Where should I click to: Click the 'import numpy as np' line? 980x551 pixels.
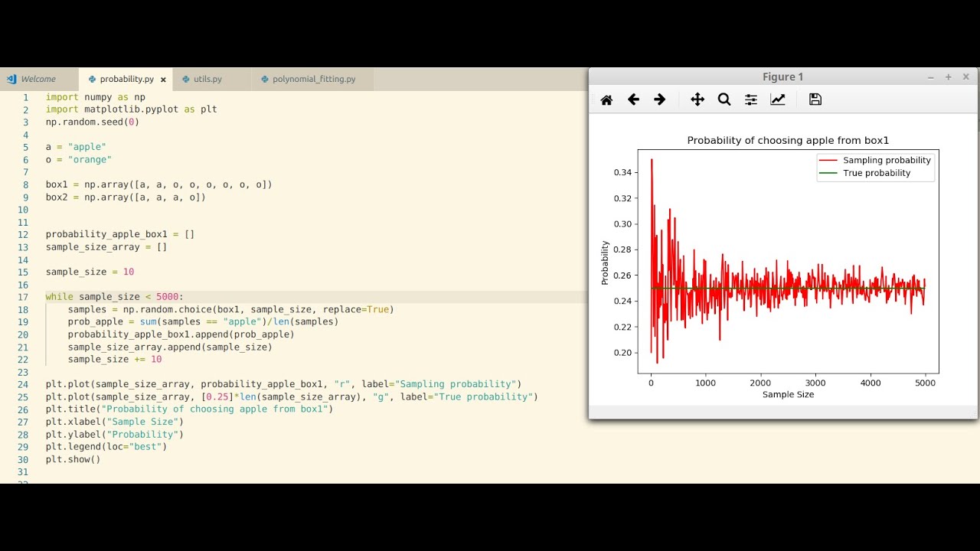click(95, 97)
